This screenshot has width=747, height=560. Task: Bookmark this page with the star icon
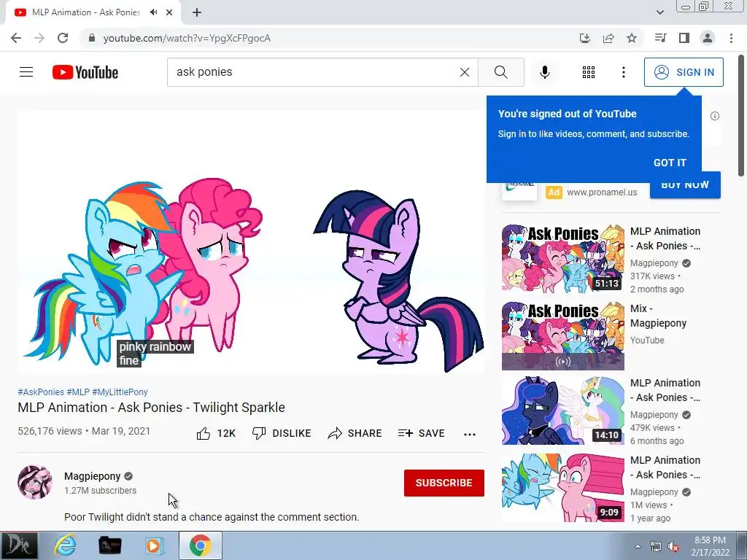click(632, 38)
